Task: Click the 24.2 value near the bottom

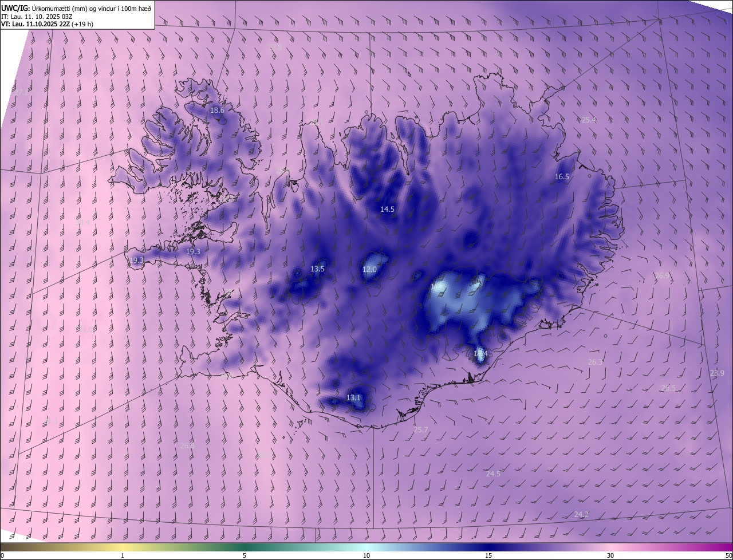Action: [581, 515]
